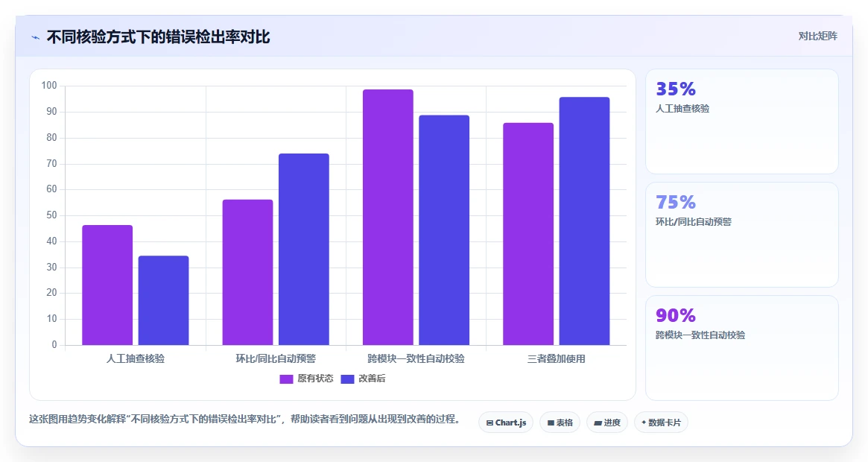Screen dimensions: 868x462
Task: Click the icon inside the 表格 tag
Action: pyautogui.click(x=551, y=423)
